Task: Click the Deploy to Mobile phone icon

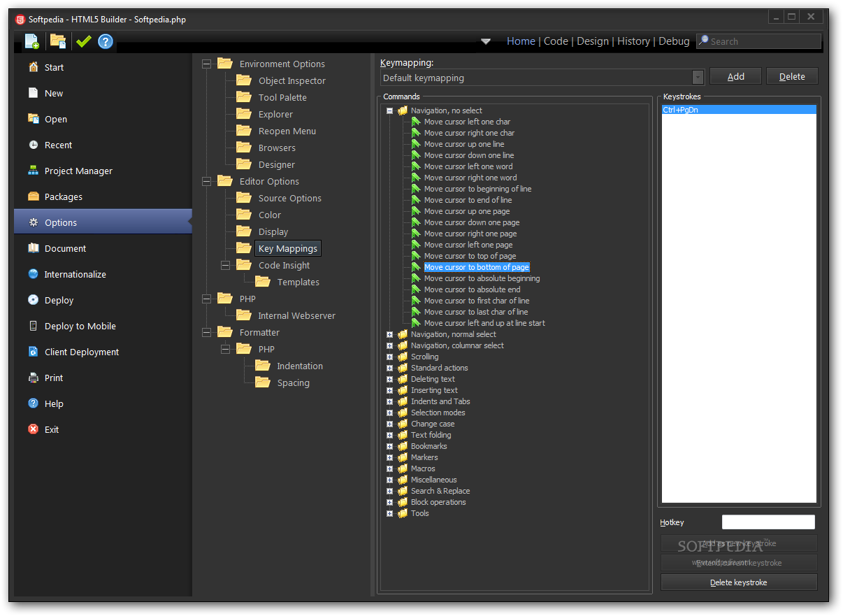Action: pyautogui.click(x=33, y=326)
